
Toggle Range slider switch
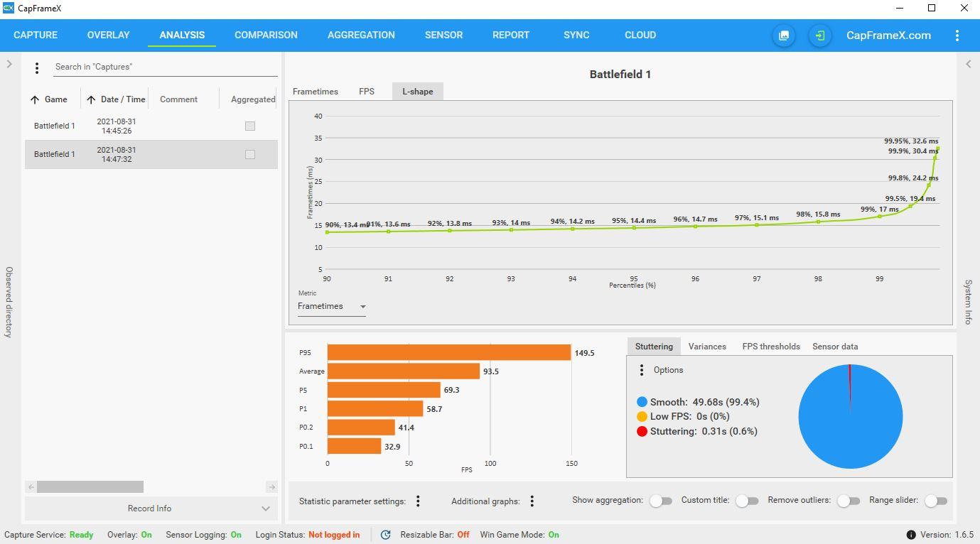coord(936,501)
